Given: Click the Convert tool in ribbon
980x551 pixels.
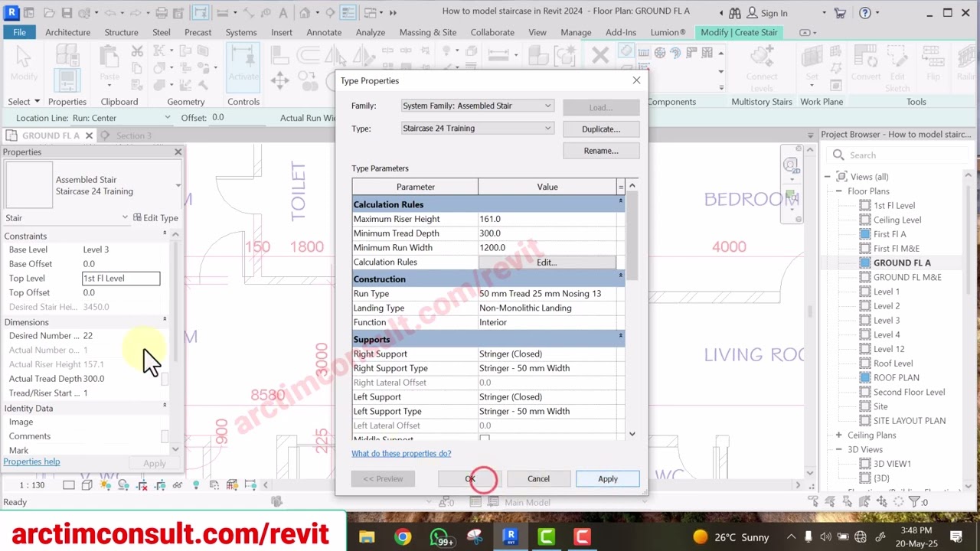Looking at the screenshot, I should [x=866, y=63].
